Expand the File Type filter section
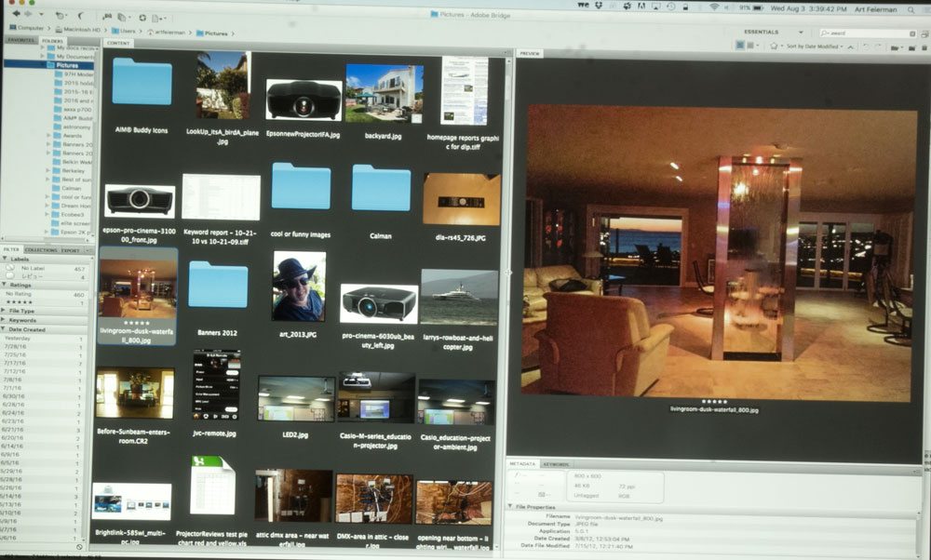This screenshot has height=560, width=931. click(x=5, y=311)
